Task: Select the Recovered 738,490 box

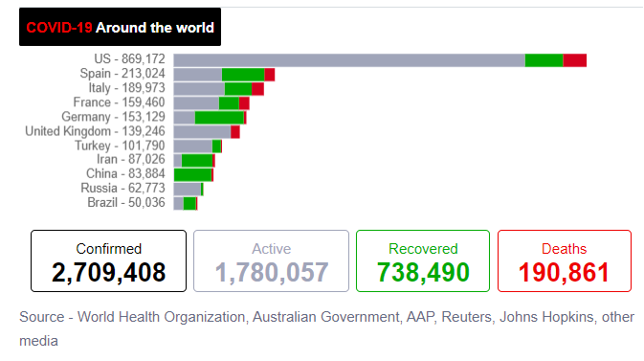Action: pyautogui.click(x=423, y=261)
